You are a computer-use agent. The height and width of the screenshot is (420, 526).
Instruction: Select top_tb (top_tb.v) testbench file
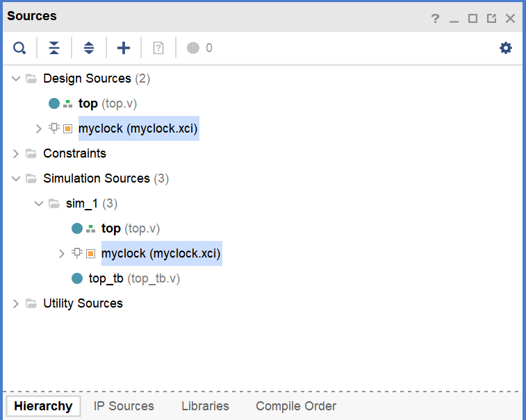(134, 278)
